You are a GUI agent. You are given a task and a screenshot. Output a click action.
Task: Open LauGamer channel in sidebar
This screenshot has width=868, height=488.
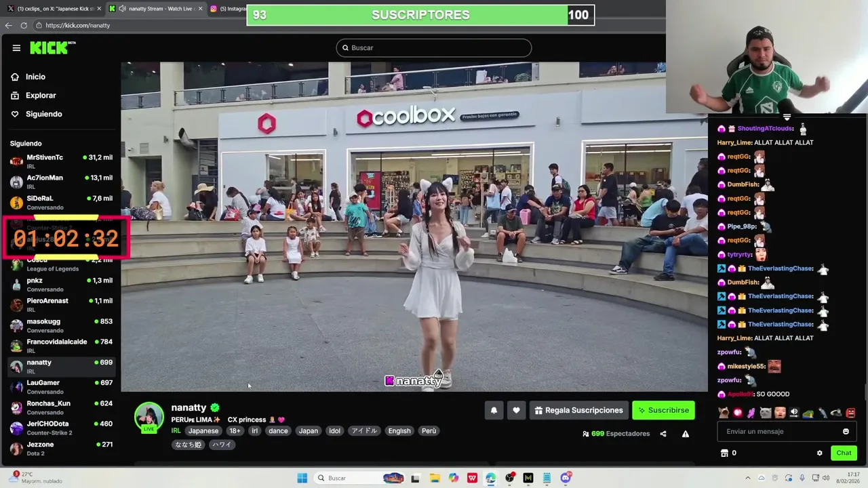(61, 387)
